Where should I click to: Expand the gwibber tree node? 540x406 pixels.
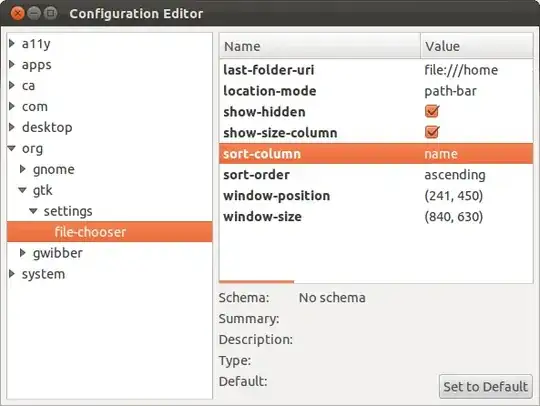[x=23, y=253]
